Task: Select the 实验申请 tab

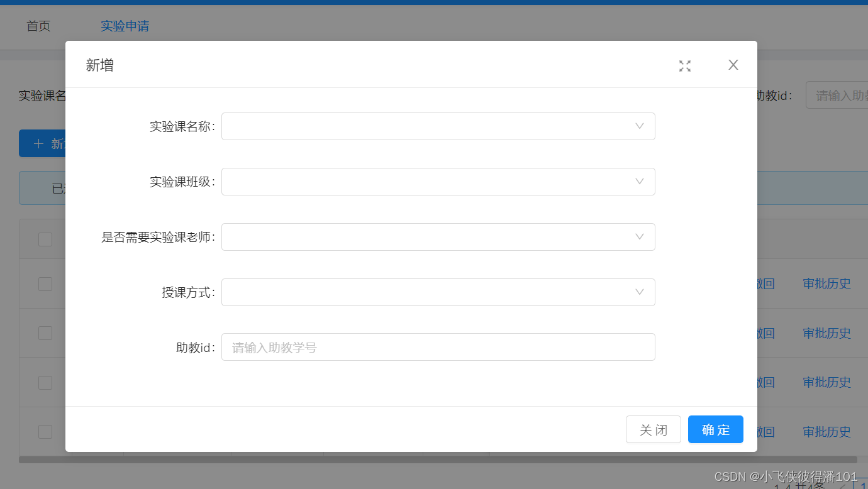Action: point(125,26)
